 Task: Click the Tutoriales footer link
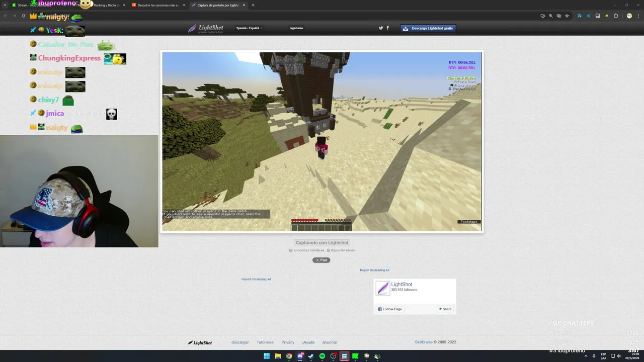click(x=265, y=342)
